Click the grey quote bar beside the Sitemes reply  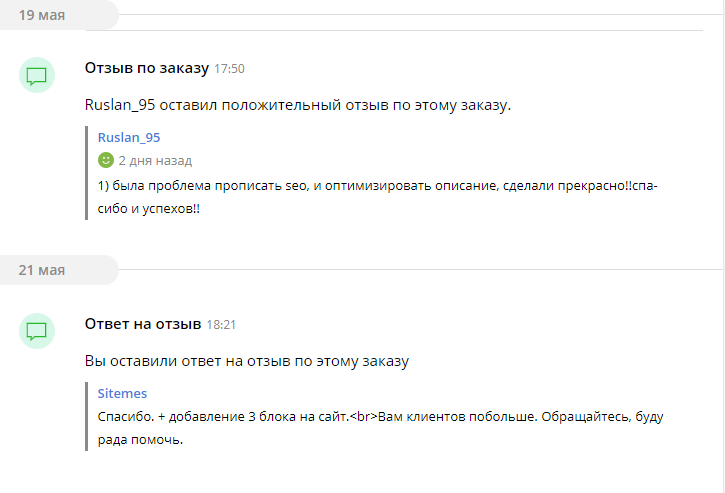point(87,416)
